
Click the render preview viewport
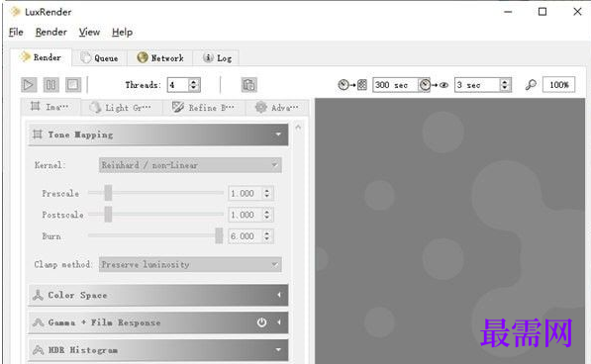point(449,230)
